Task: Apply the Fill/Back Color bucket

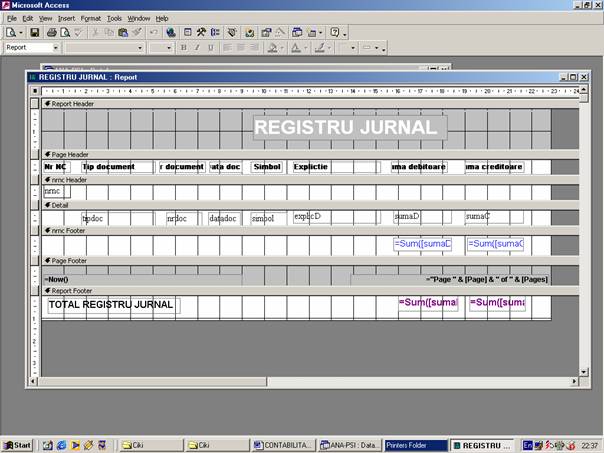Action: pos(273,48)
